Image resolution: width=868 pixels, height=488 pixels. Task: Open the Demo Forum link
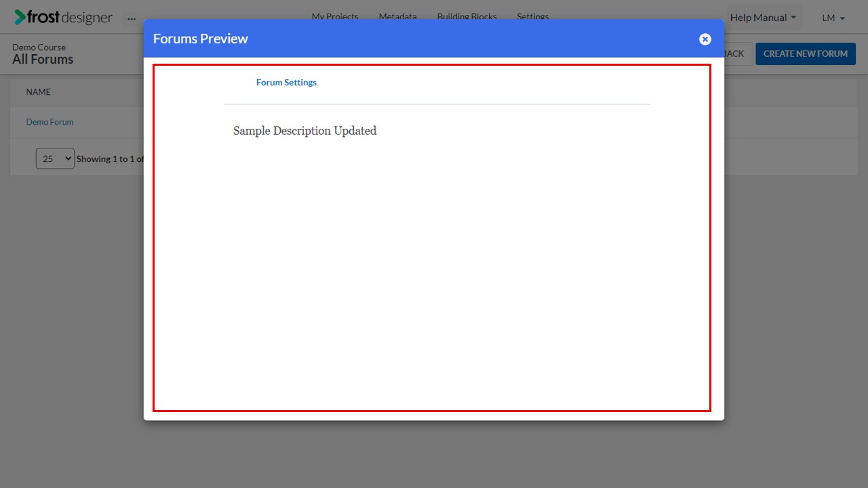[x=50, y=122]
